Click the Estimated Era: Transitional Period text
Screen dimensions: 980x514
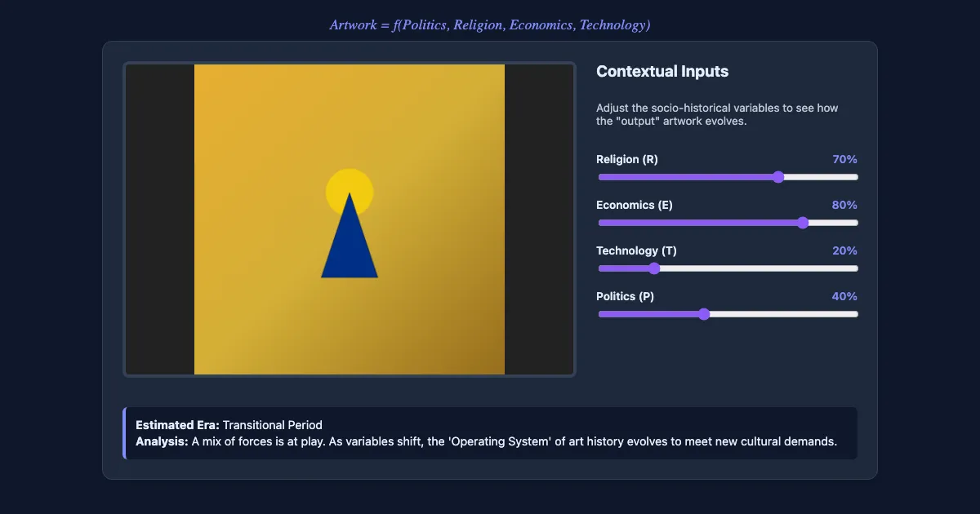tap(229, 425)
